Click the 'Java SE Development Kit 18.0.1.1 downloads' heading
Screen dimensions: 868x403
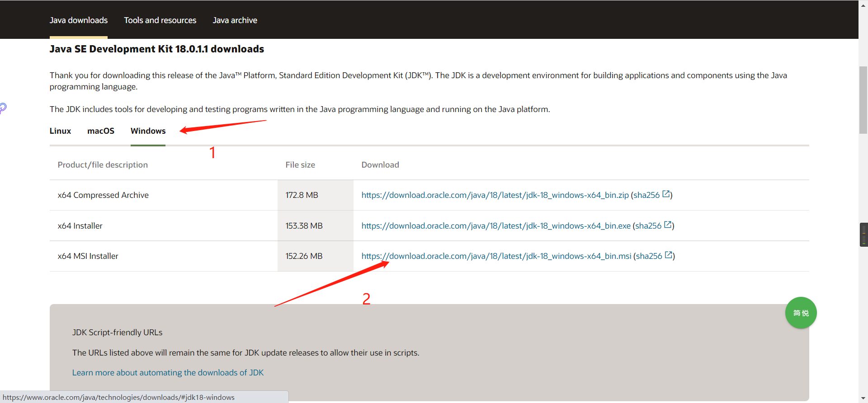(x=157, y=49)
